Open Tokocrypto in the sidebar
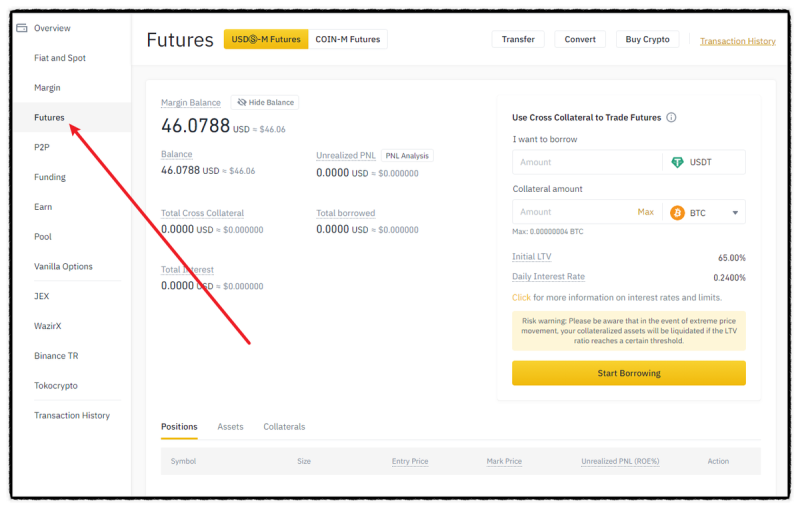Screen dimensions: 800x509 click(x=56, y=386)
